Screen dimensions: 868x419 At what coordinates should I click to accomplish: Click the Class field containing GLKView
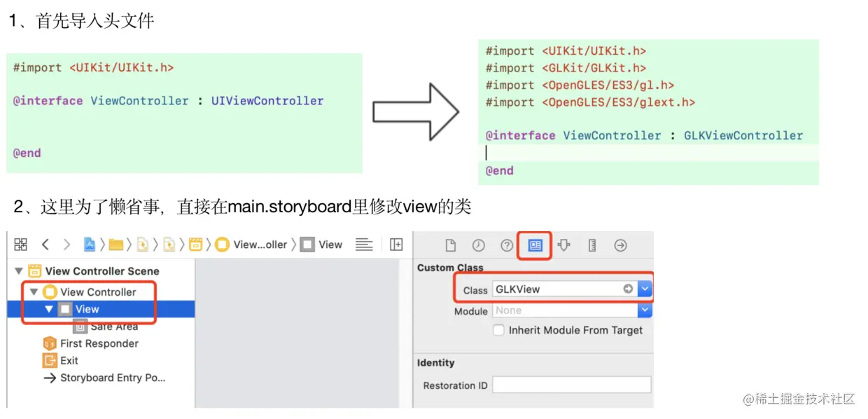pos(565,289)
